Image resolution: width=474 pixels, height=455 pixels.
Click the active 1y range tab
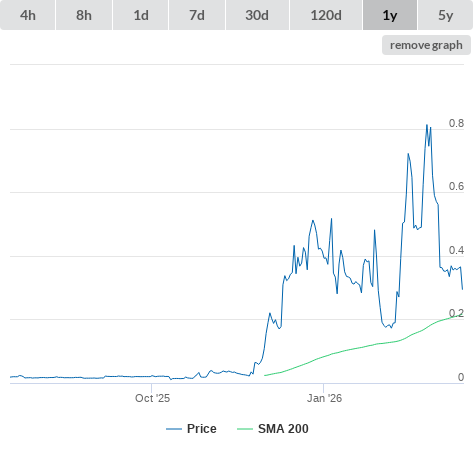[x=390, y=15]
